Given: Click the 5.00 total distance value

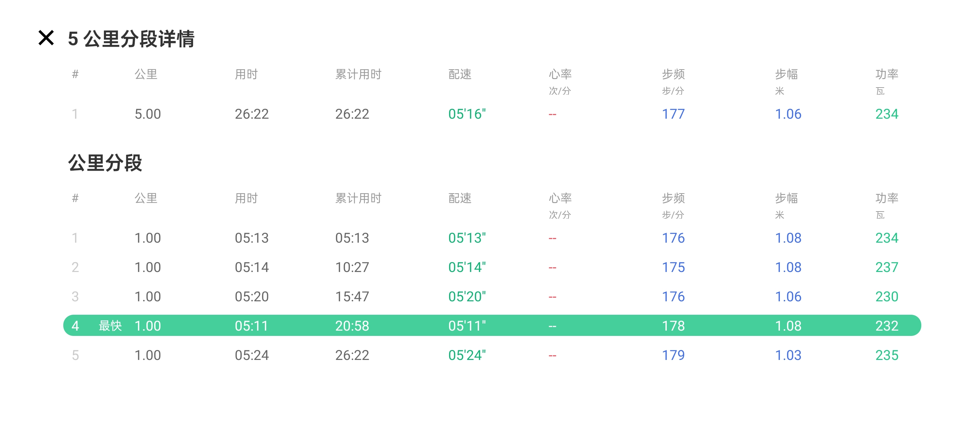Looking at the screenshot, I should [148, 114].
